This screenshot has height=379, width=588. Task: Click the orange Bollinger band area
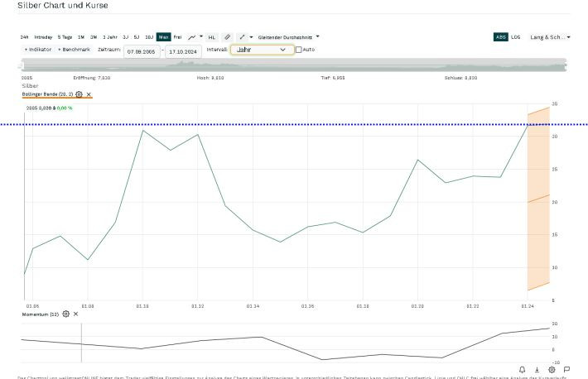538,199
